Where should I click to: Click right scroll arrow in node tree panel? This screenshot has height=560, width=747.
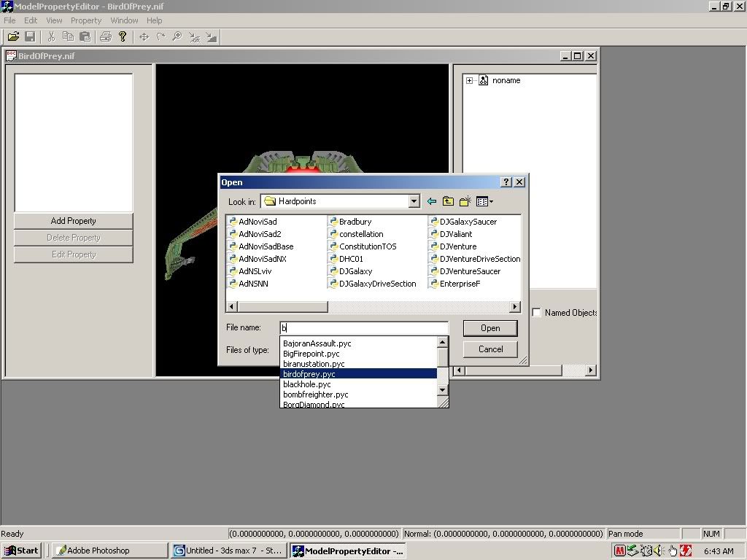tap(591, 370)
